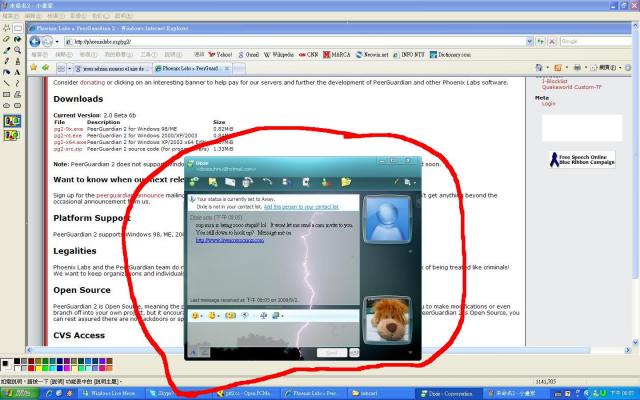Click Messenger block contact toolbar icon
The image size is (640, 400).
tap(326, 182)
